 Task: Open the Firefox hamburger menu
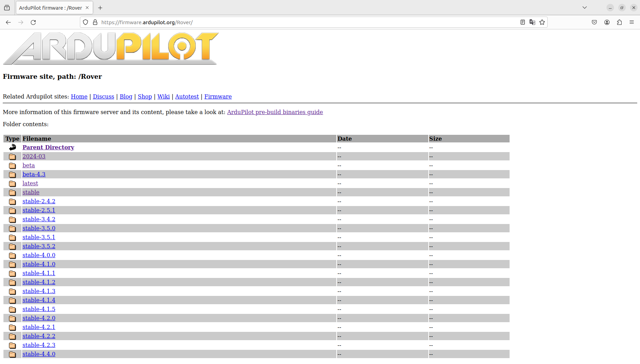(x=632, y=22)
